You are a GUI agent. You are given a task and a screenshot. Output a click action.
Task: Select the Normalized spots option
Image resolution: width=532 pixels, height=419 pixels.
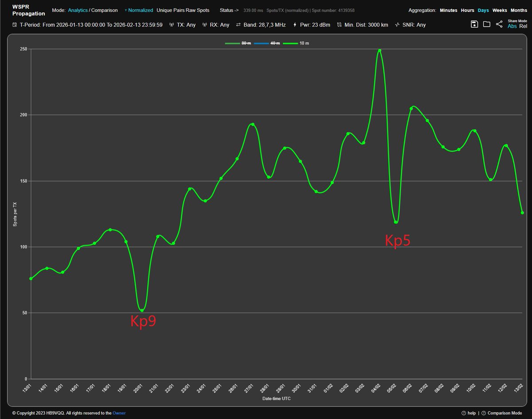coord(141,10)
